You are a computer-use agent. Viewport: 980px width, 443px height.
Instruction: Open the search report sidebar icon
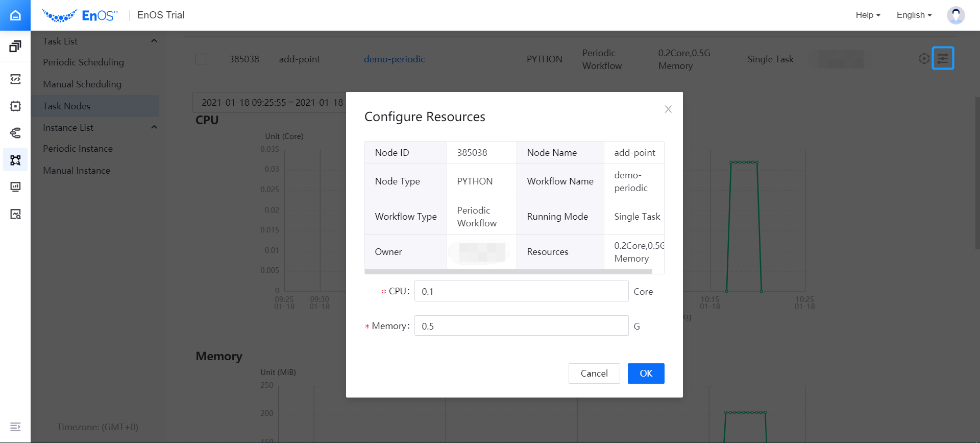pyautogui.click(x=15, y=214)
